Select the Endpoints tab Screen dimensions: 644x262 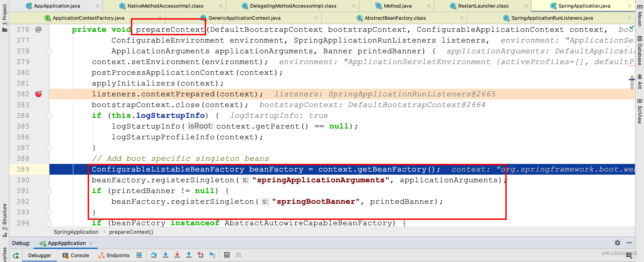click(x=114, y=255)
